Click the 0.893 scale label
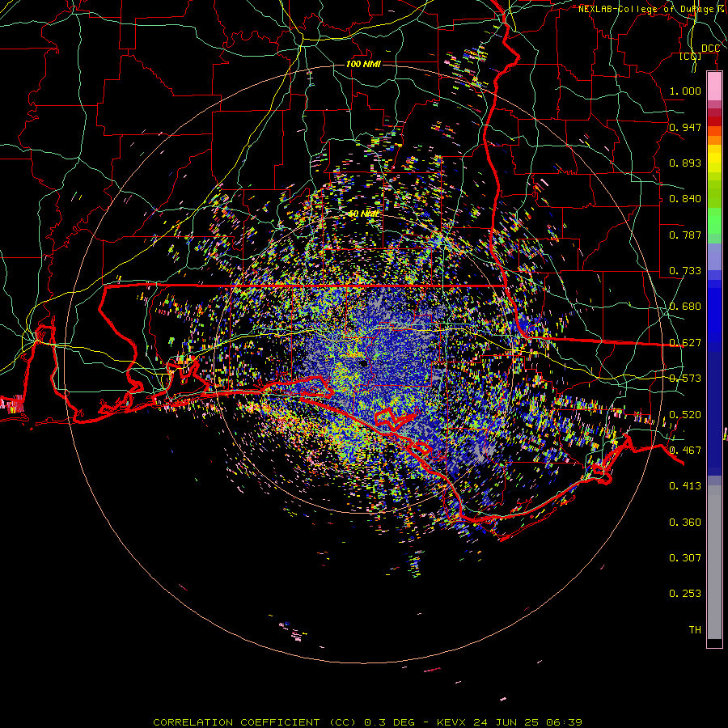 point(685,163)
